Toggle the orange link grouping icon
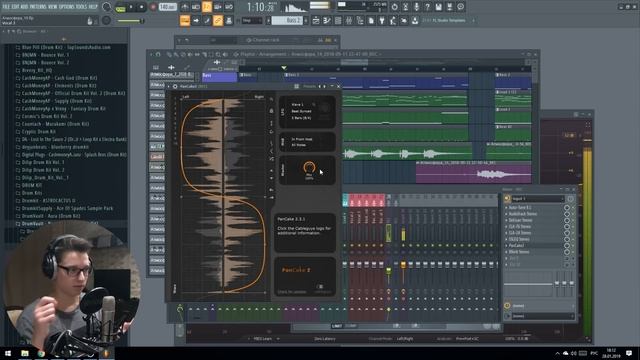This screenshot has height=360, width=640. 218,20
